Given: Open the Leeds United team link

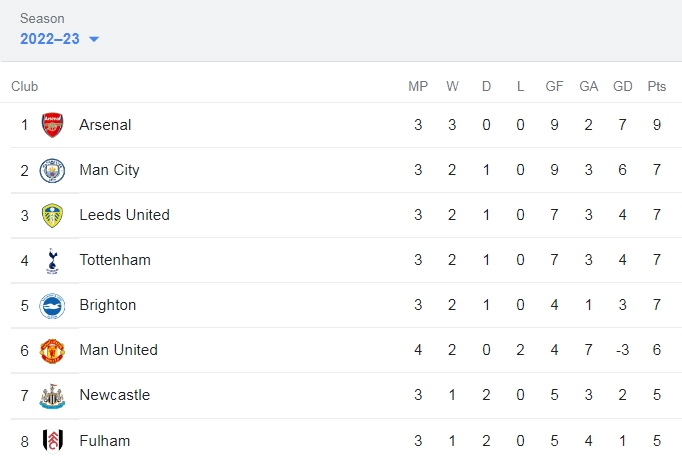Looking at the screenshot, I should [x=124, y=215].
